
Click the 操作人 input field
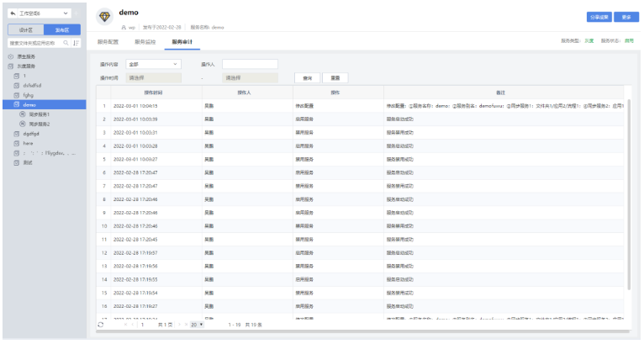[x=249, y=64]
